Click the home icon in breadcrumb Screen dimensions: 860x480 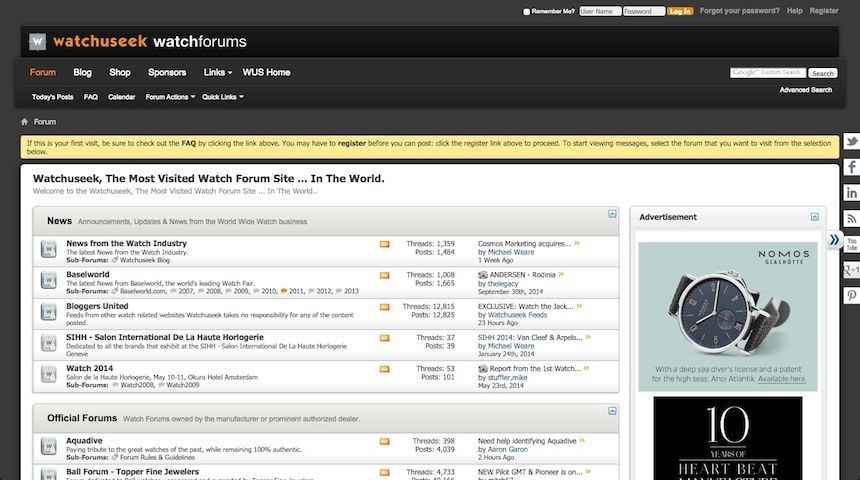click(x=25, y=122)
